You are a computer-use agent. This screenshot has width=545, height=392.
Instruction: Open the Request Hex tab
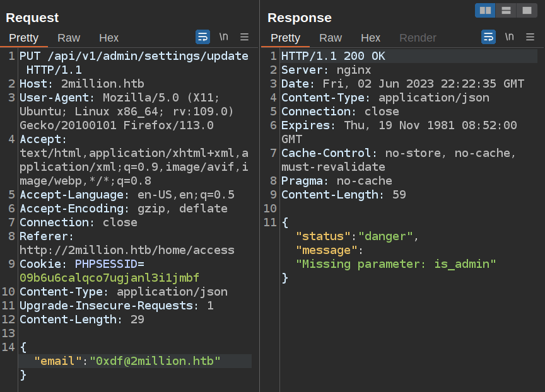(108, 38)
